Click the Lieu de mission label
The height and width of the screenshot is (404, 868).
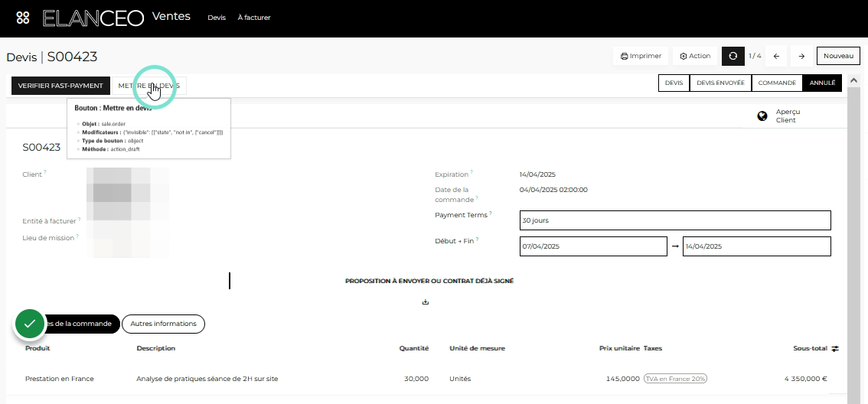point(48,237)
